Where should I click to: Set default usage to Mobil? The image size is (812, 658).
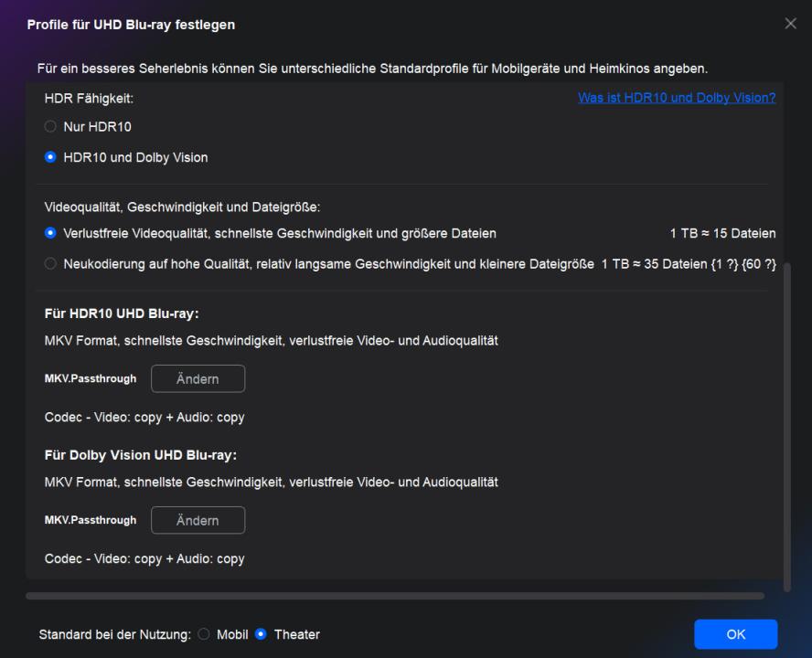tap(204, 634)
